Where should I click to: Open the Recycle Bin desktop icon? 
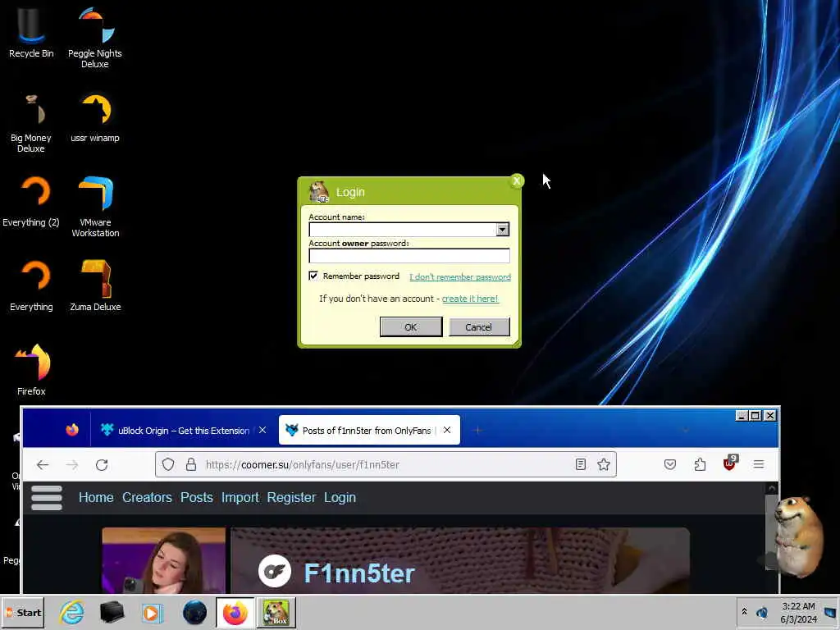coord(31,32)
